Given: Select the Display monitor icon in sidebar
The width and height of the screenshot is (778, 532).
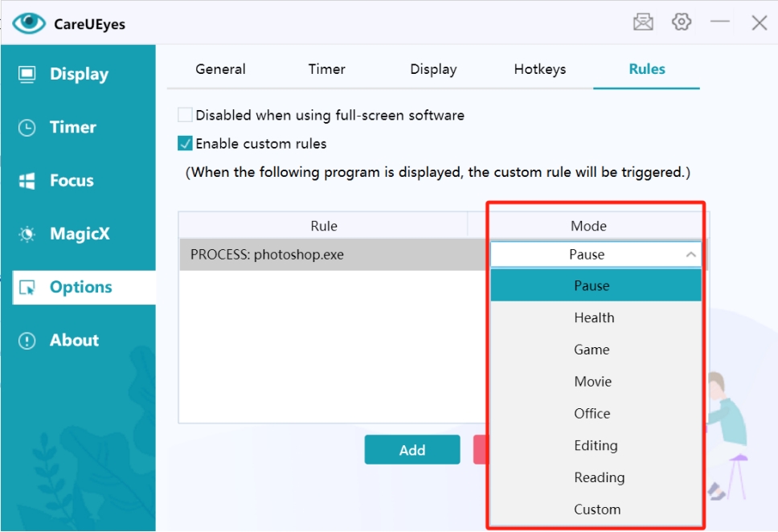Looking at the screenshot, I should [27, 75].
